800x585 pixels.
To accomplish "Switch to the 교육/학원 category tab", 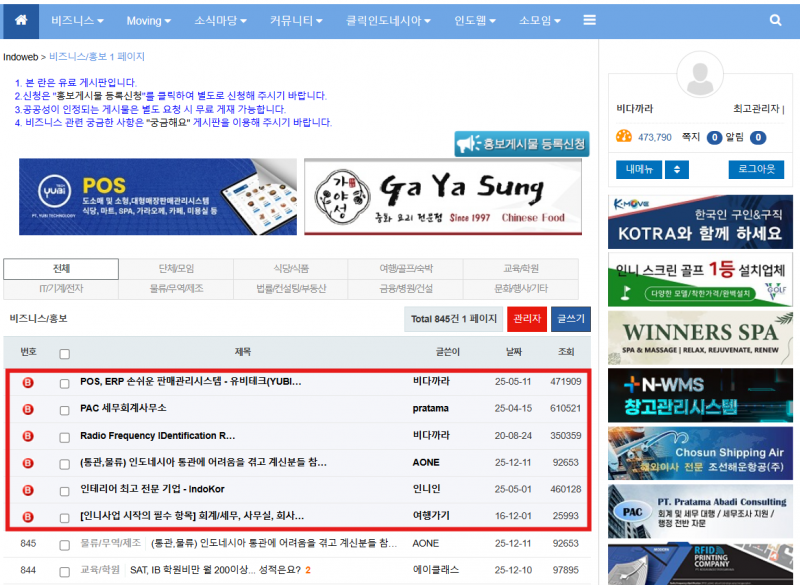I will [521, 269].
